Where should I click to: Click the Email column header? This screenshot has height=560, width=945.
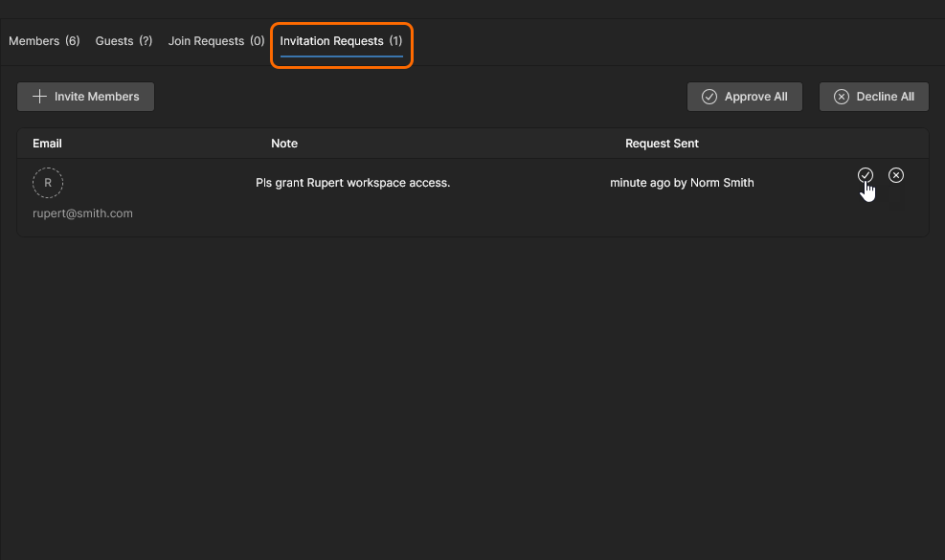click(x=47, y=144)
